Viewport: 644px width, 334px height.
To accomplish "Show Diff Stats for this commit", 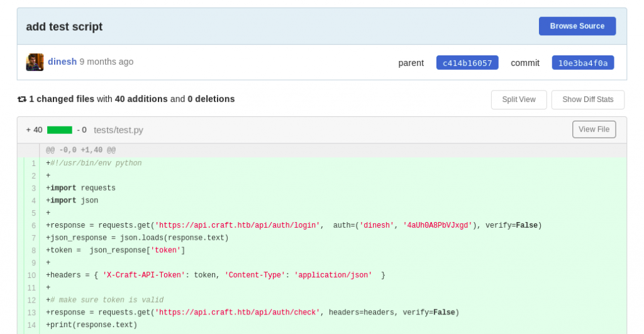I will tap(588, 99).
